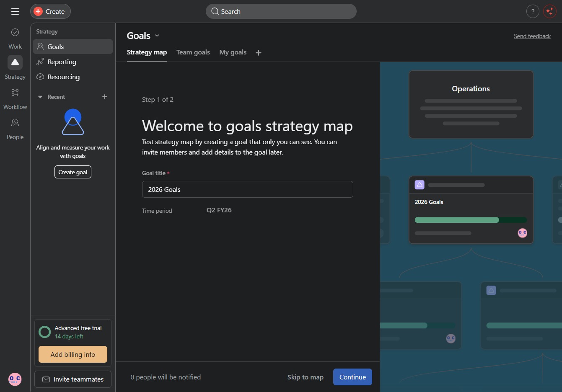The height and width of the screenshot is (392, 562).
Task: Click the 'Advanced free trial' label
Action: pyautogui.click(x=78, y=328)
